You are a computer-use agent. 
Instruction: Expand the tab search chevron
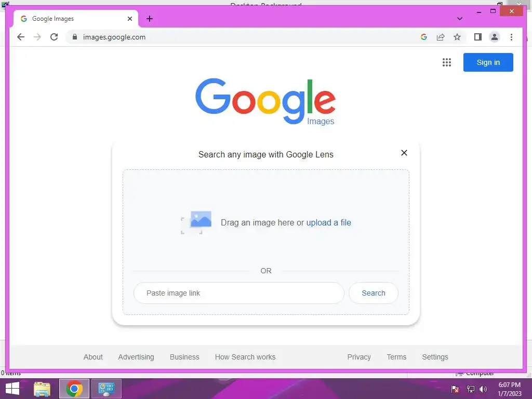tap(460, 19)
